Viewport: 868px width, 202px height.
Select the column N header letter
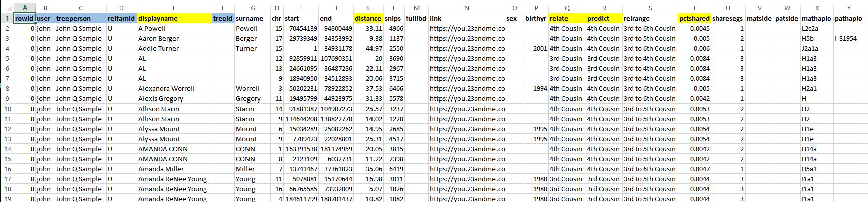point(466,8)
